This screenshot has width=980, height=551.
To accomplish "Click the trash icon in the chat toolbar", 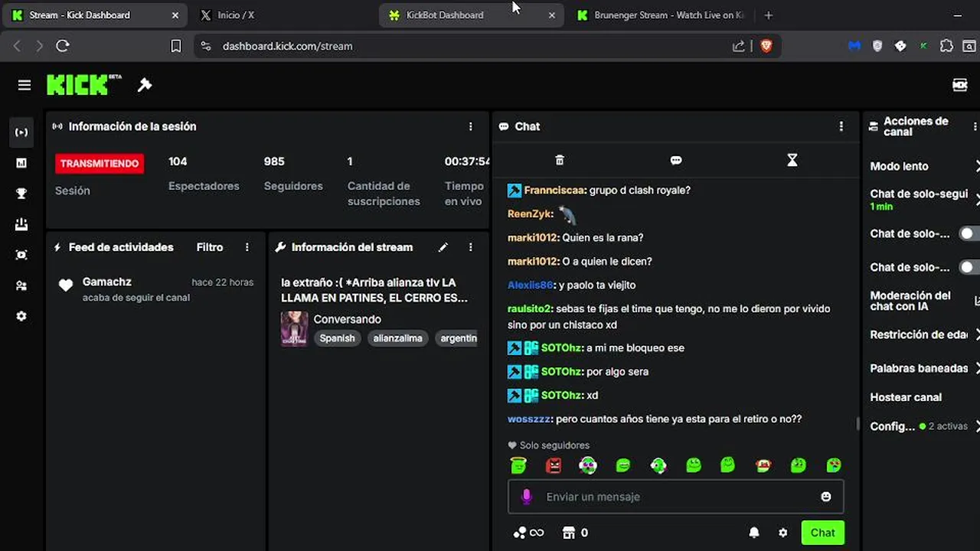I will coord(560,160).
